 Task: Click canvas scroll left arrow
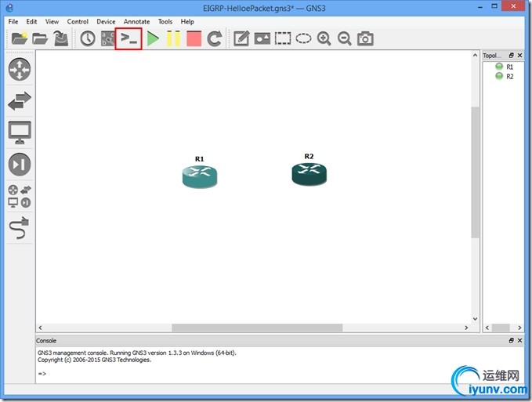point(41,328)
